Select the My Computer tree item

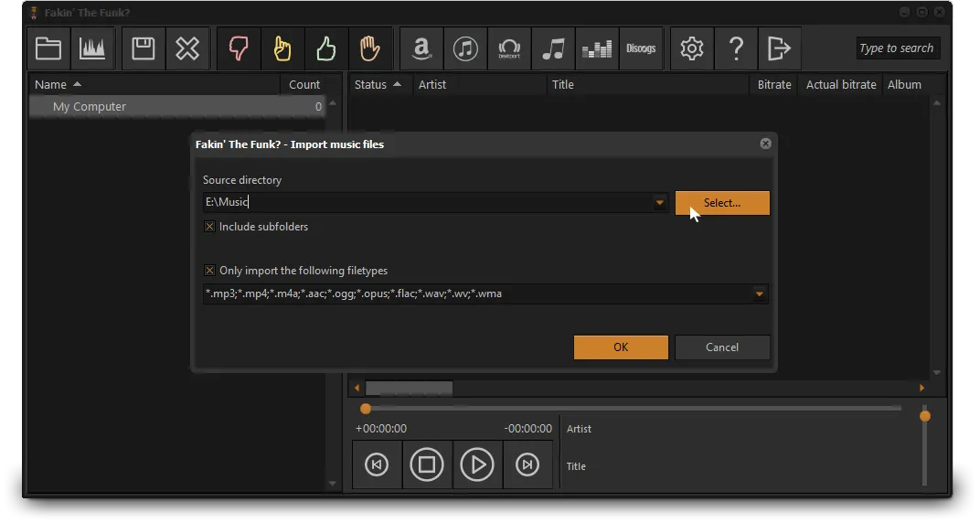coord(176,107)
